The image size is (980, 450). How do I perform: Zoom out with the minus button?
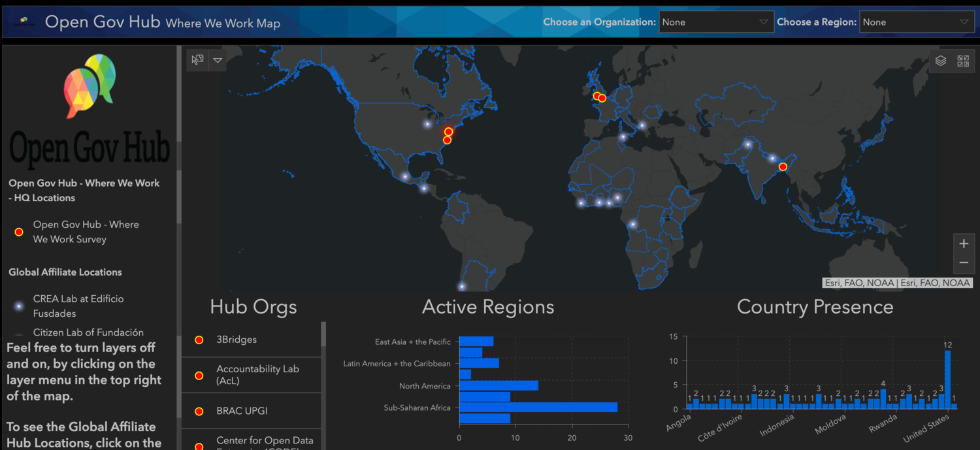pyautogui.click(x=964, y=263)
